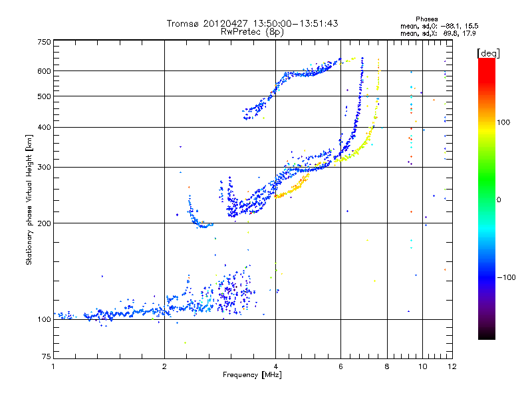This screenshot has height=399, width=532.
Task: Click the plot title 'Tromsø 20120427 13:50:00-13:51:43'
Action: click(252, 23)
